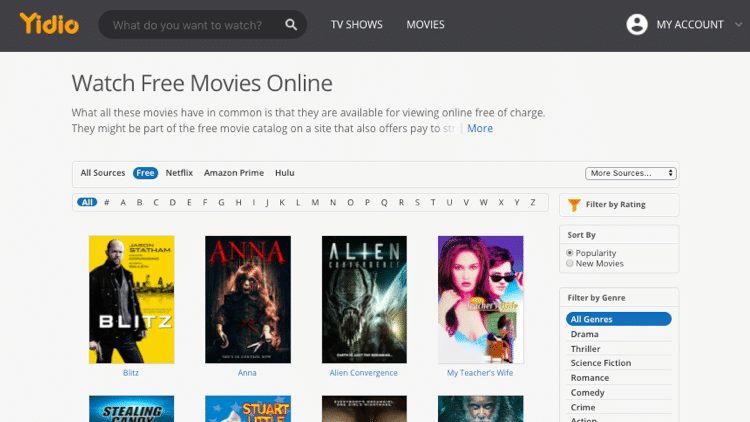Viewport: 750px width, 422px height.
Task: Open the Movies menu
Action: pos(425,24)
